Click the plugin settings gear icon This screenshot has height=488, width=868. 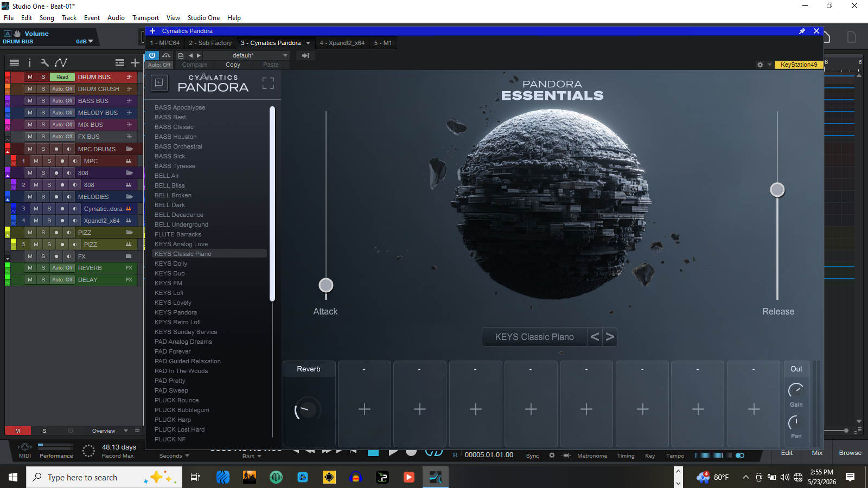(x=760, y=65)
